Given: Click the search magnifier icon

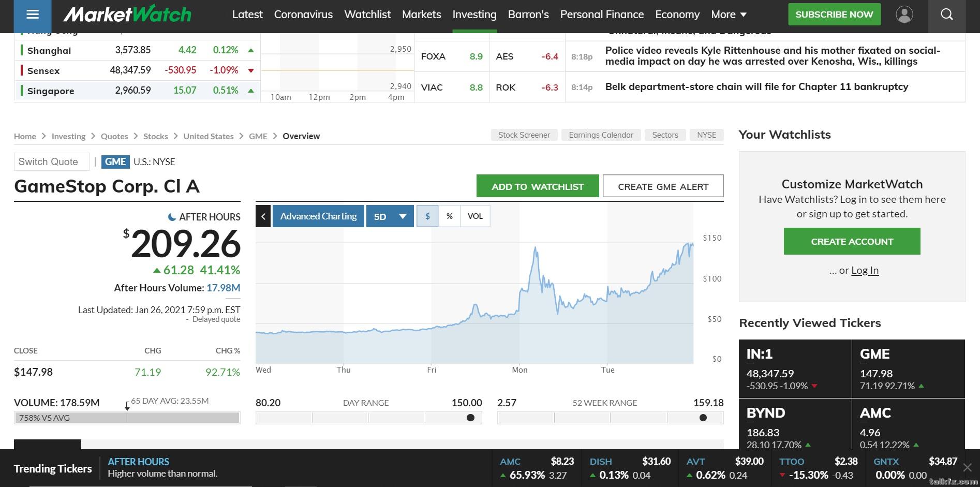Looking at the screenshot, I should [x=946, y=14].
